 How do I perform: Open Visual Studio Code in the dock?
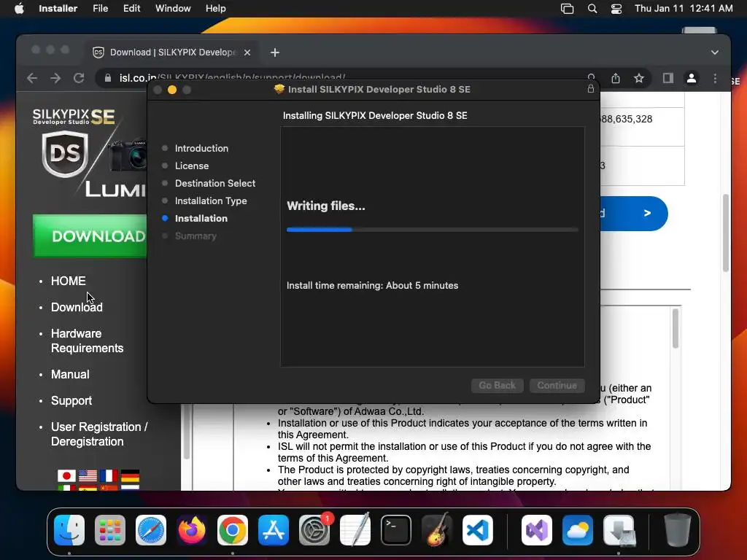(x=478, y=530)
